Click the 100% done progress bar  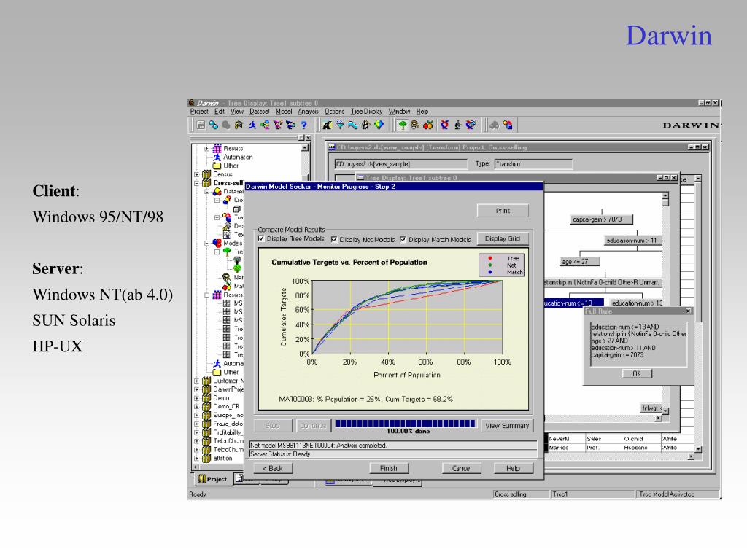coord(406,424)
